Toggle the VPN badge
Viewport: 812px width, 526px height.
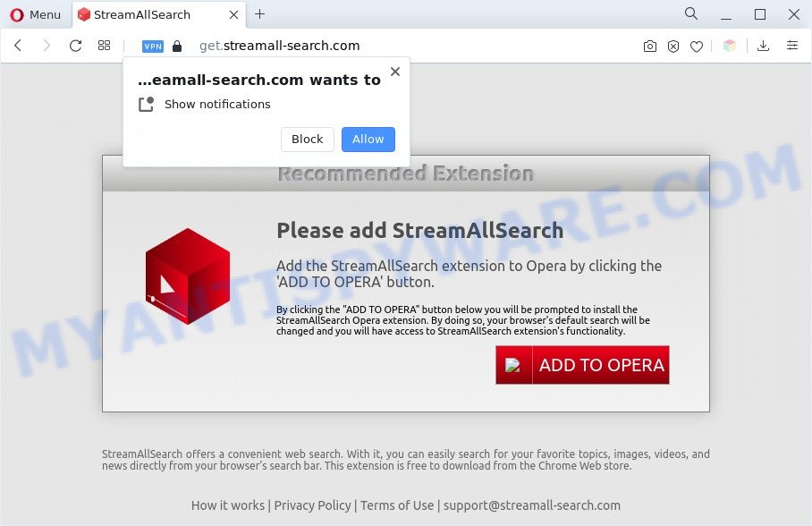(153, 47)
